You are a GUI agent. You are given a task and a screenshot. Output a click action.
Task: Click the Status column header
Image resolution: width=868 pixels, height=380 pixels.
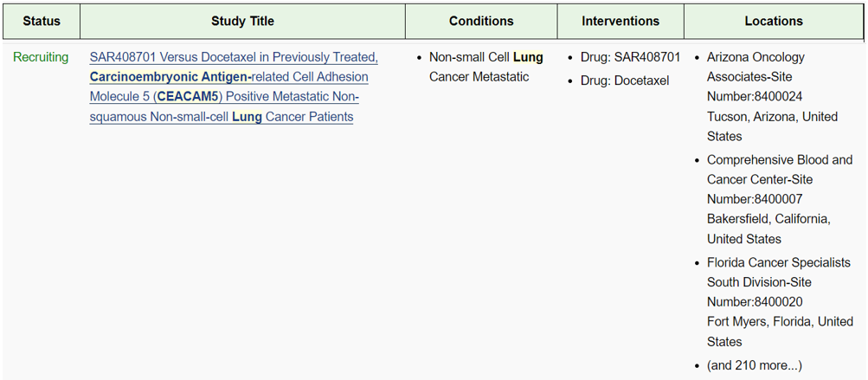tap(41, 21)
